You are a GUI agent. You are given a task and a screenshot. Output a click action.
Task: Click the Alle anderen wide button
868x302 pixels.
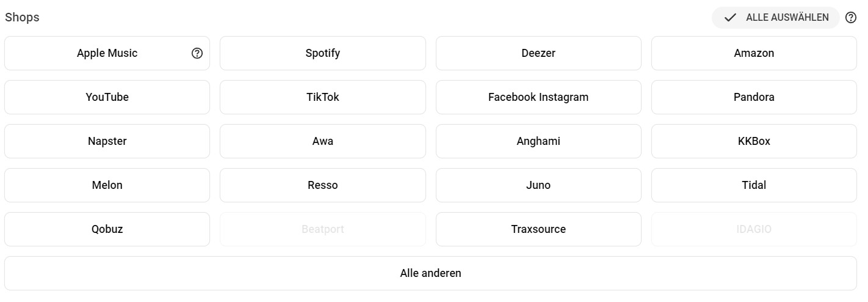coord(430,273)
